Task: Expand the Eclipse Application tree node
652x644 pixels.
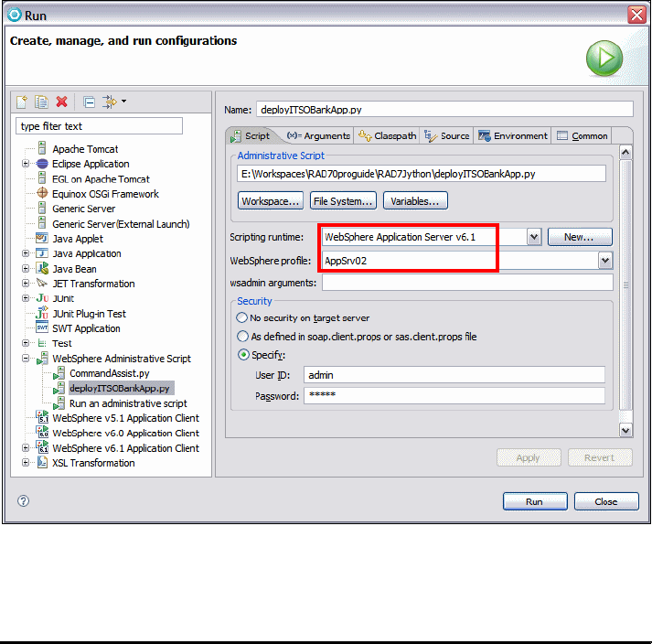Action: [26, 164]
